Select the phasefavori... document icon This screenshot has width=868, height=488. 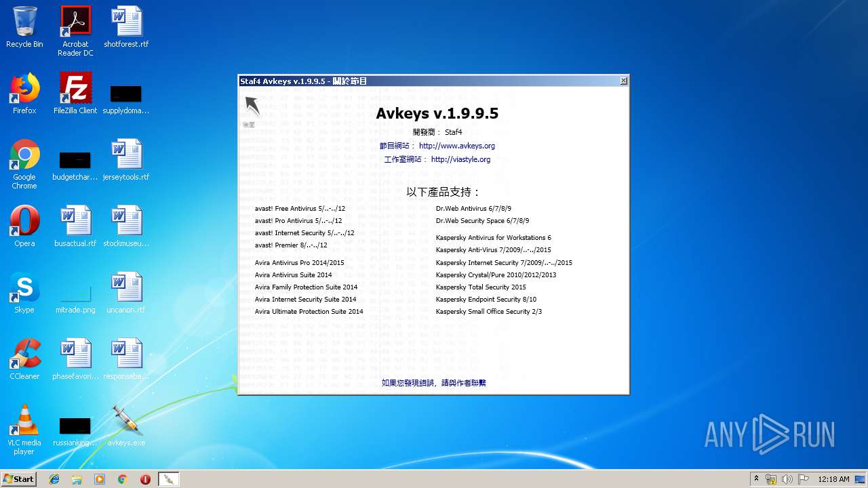(75, 359)
